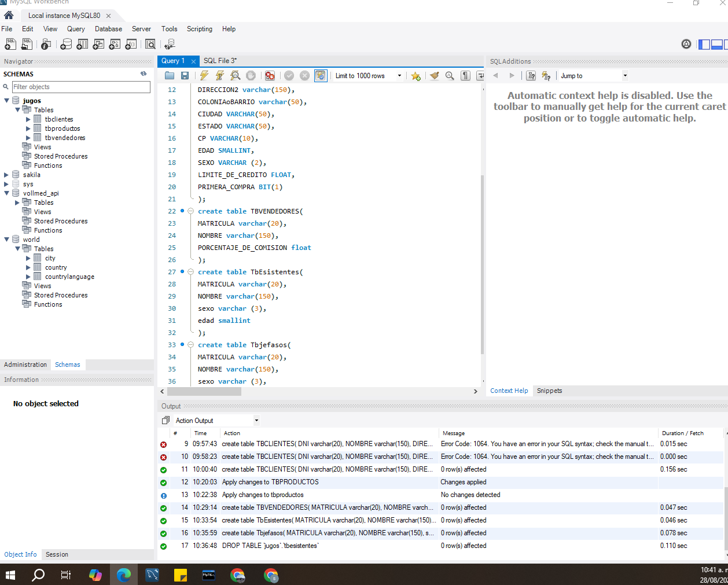Screen dimensions: 728x585
Task: Open the Home screen tab icon
Action: tap(9, 16)
